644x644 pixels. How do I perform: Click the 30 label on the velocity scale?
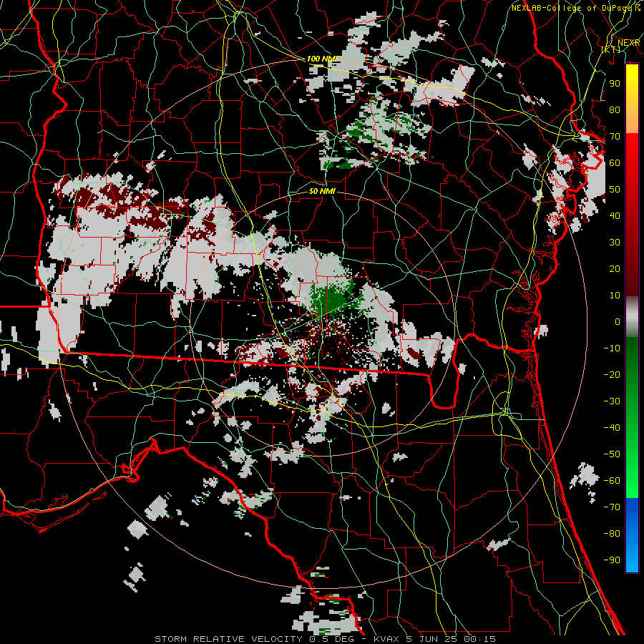tap(615, 243)
